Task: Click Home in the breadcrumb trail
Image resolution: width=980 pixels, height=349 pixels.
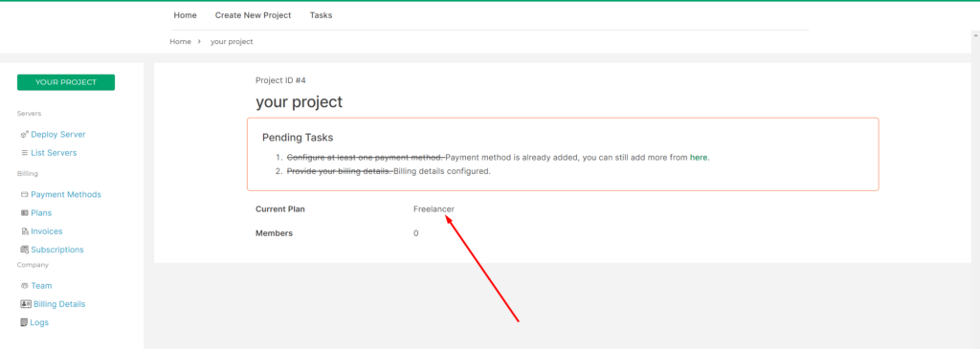Action: pyautogui.click(x=180, y=42)
